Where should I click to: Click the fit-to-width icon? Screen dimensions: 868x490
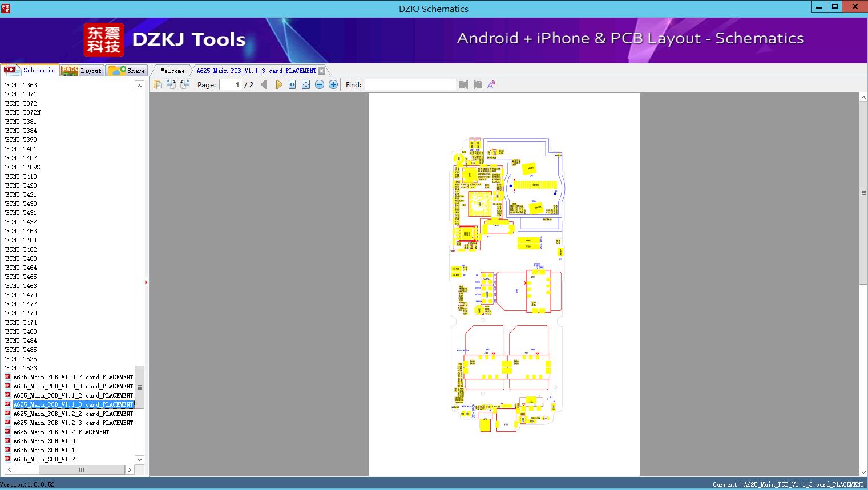(292, 84)
